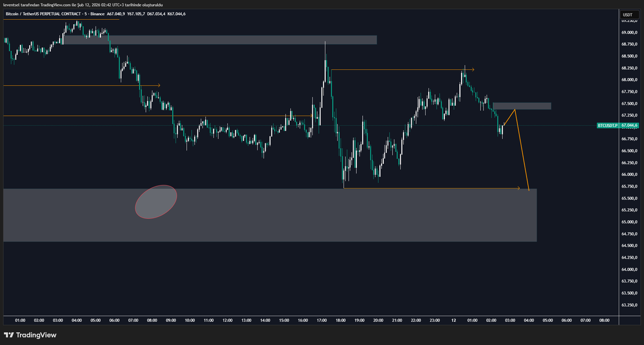Click the 19:00 time axis label
The image size is (644, 345).
(359, 320)
